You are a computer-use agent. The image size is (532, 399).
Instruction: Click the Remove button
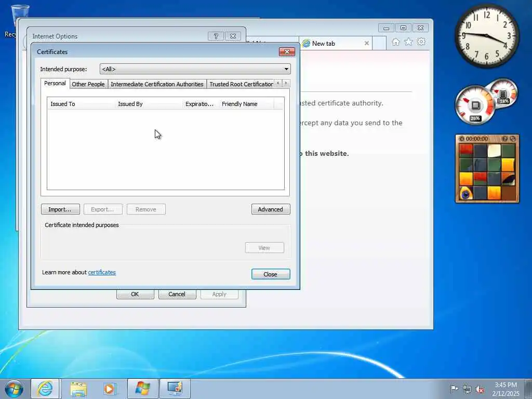pyautogui.click(x=146, y=209)
